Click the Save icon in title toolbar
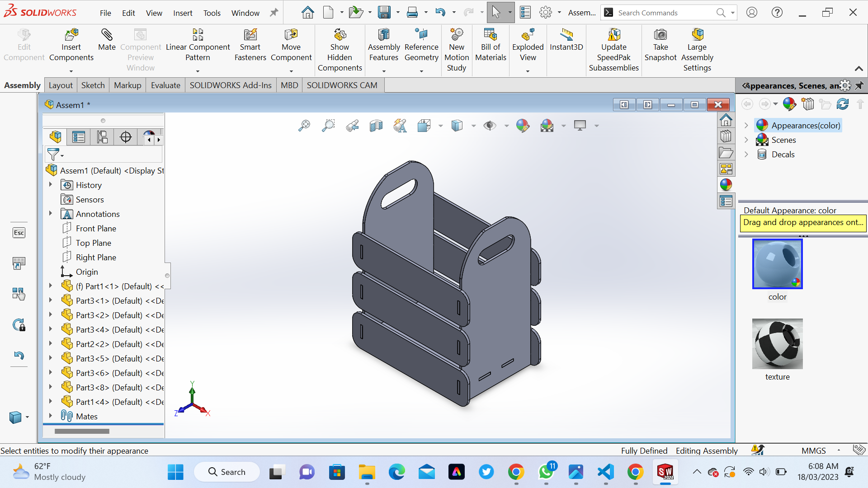The width and height of the screenshot is (868, 488). [x=384, y=13]
